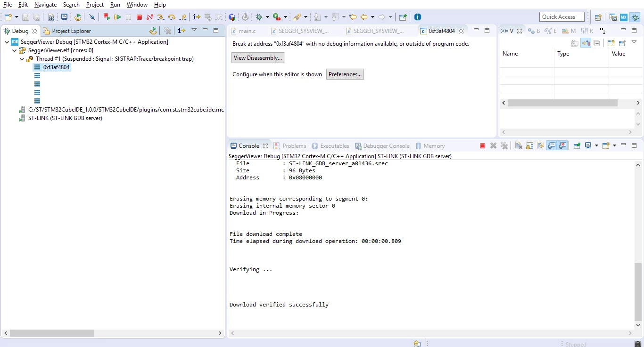The height and width of the screenshot is (347, 644).
Task: Terminate the debug session with the red square
Action: click(x=139, y=17)
